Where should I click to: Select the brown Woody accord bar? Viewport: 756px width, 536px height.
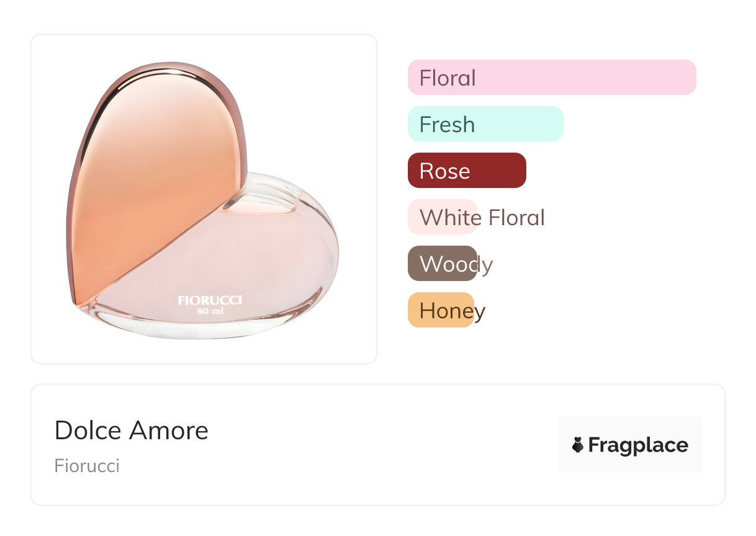point(443,264)
